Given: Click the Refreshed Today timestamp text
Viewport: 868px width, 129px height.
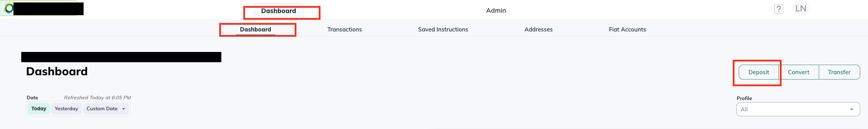Looking at the screenshot, I should 97,98.
